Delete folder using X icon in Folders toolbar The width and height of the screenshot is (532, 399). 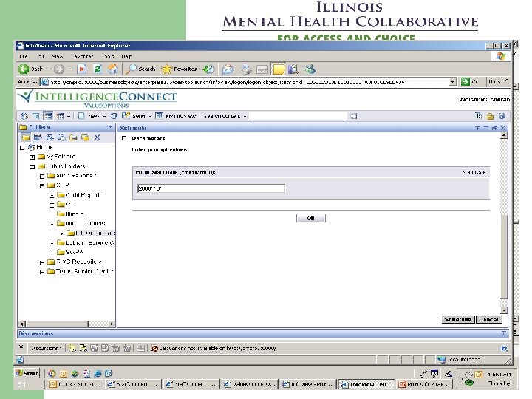pos(98,137)
